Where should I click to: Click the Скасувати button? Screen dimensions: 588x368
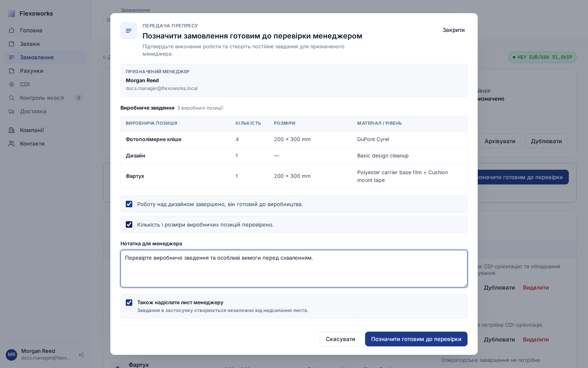click(x=341, y=339)
